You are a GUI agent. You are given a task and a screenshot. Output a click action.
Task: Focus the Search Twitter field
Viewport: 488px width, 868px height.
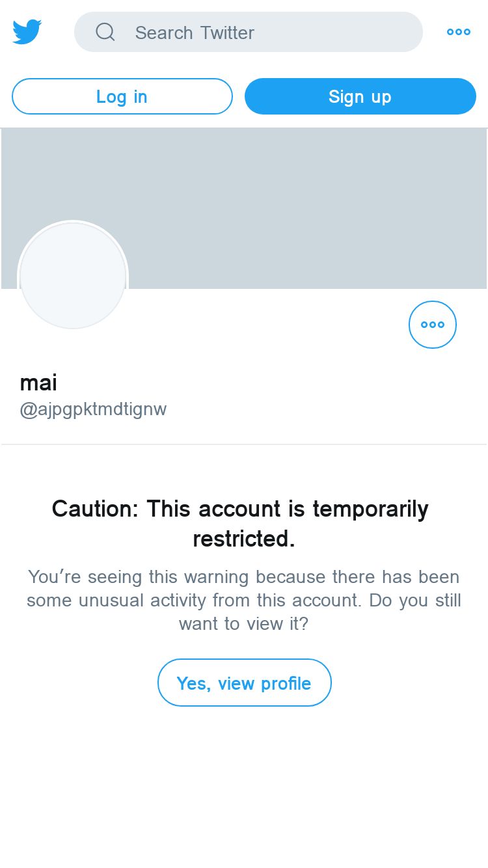[x=249, y=32]
